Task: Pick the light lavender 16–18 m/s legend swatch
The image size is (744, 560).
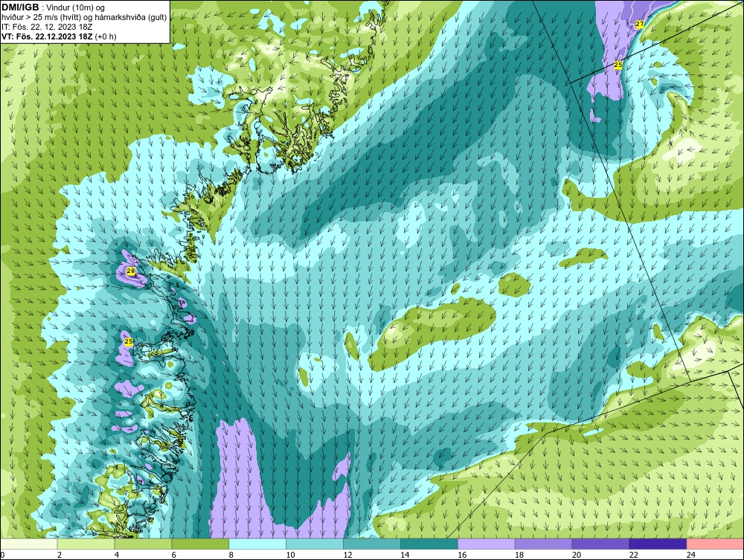Action: (487, 544)
